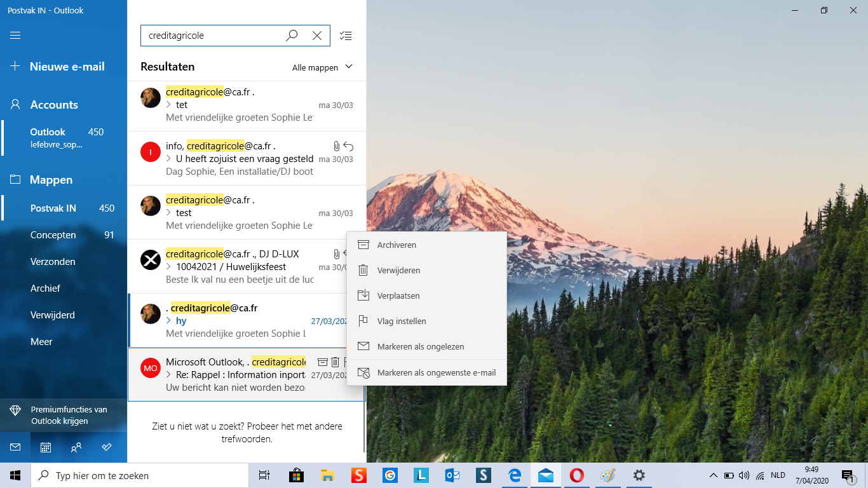Choose Verplaatsen from the context menu

[426, 295]
